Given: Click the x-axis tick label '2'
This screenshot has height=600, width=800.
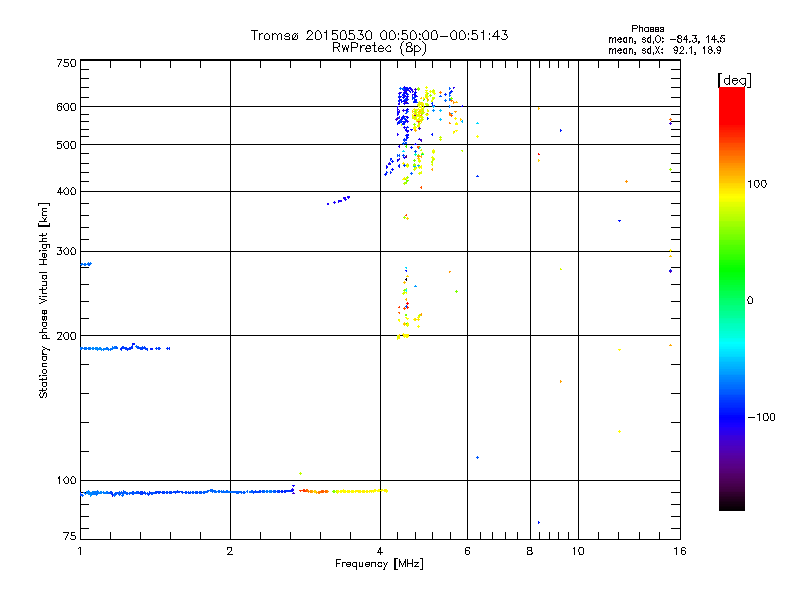Looking at the screenshot, I should tap(230, 551).
